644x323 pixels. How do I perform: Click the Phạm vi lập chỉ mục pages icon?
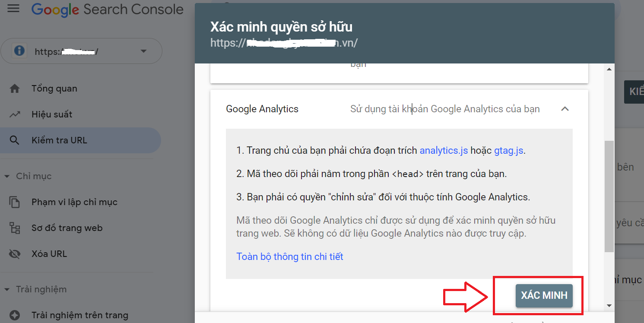point(15,202)
